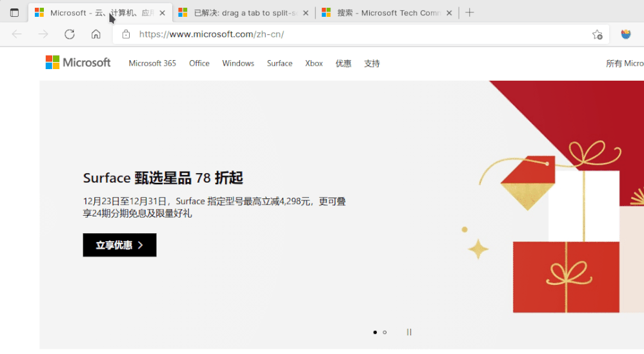644x354 pixels.
Task: Select the second carousel slide dot
Action: pyautogui.click(x=385, y=332)
